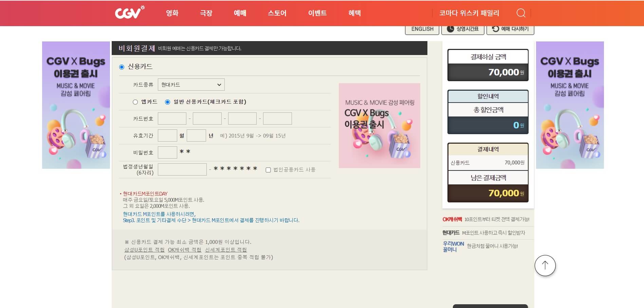644x308 pixels.
Task: Click the third 카드번호 input box
Action: pos(242,119)
